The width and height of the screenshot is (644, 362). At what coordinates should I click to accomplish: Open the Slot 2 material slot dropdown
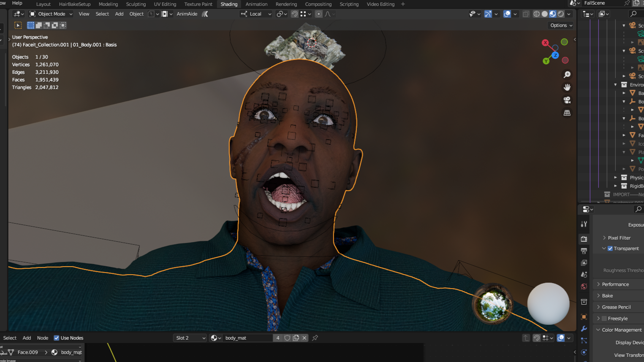pos(190,338)
